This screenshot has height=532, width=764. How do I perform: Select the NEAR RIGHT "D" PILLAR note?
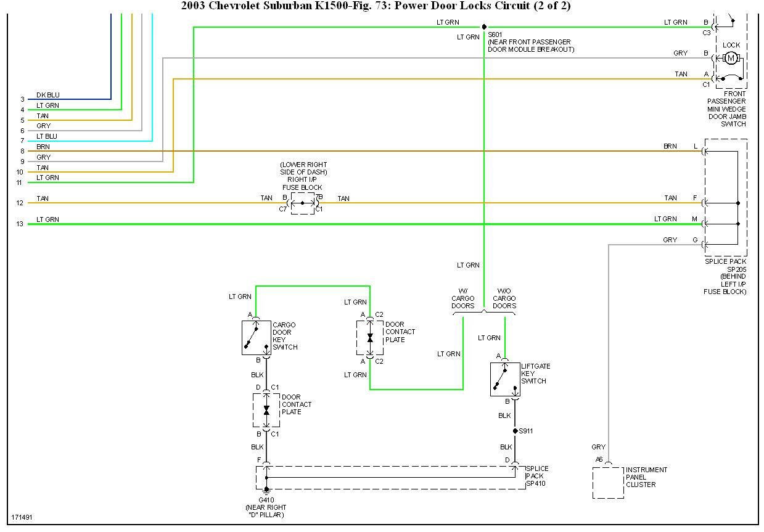pos(266,511)
